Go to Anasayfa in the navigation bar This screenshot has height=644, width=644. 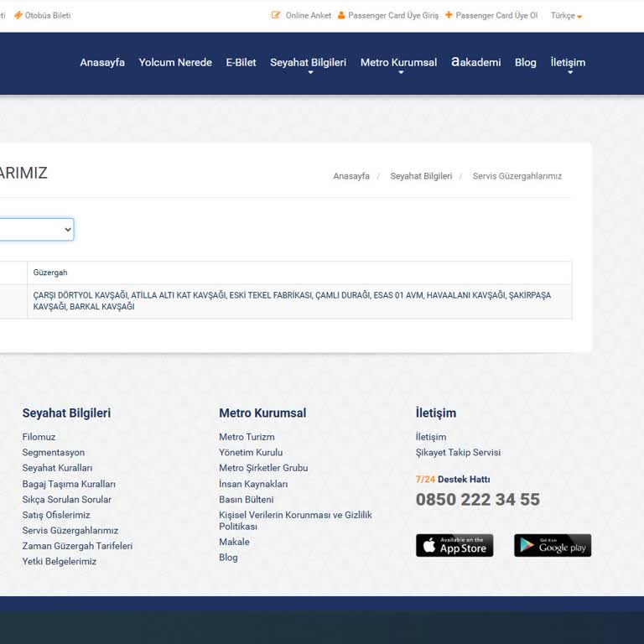coord(102,63)
